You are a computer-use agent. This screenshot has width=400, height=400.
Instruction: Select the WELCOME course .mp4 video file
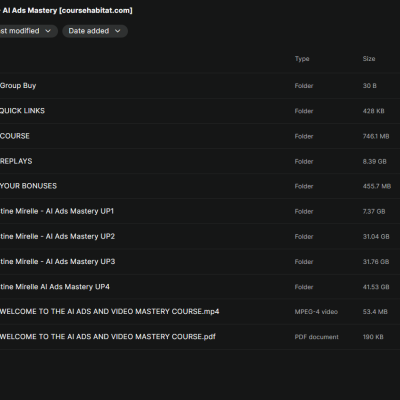coord(110,311)
